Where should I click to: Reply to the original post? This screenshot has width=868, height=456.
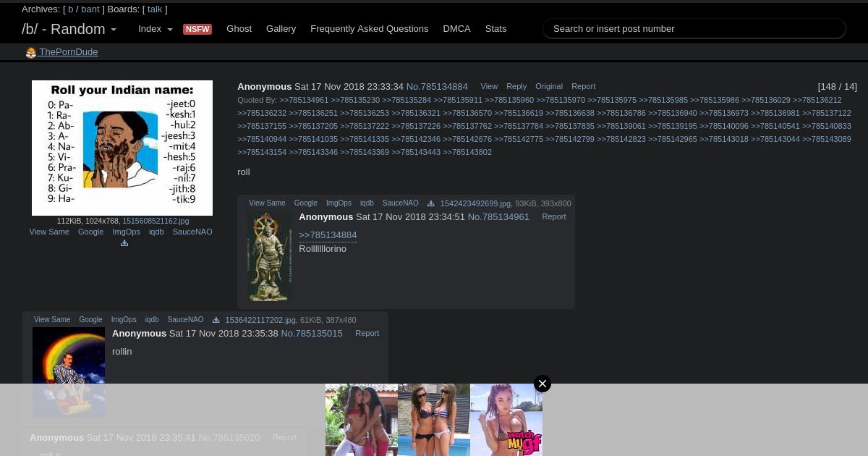pyautogui.click(x=516, y=87)
